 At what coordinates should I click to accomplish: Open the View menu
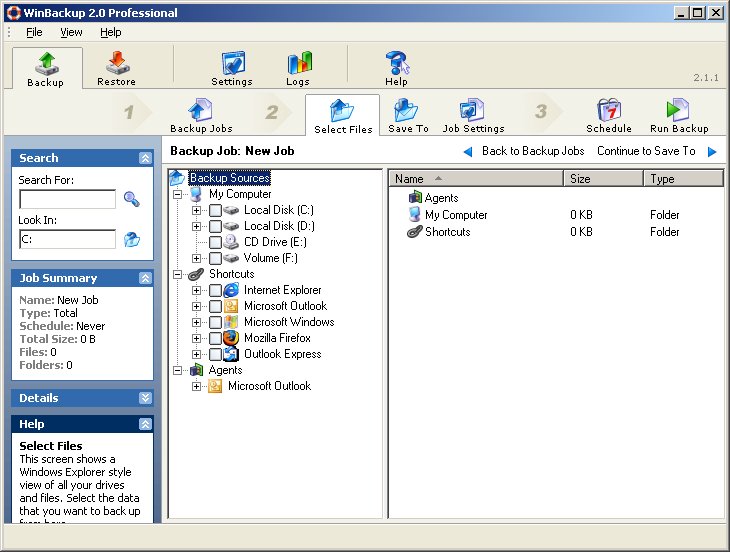[71, 32]
